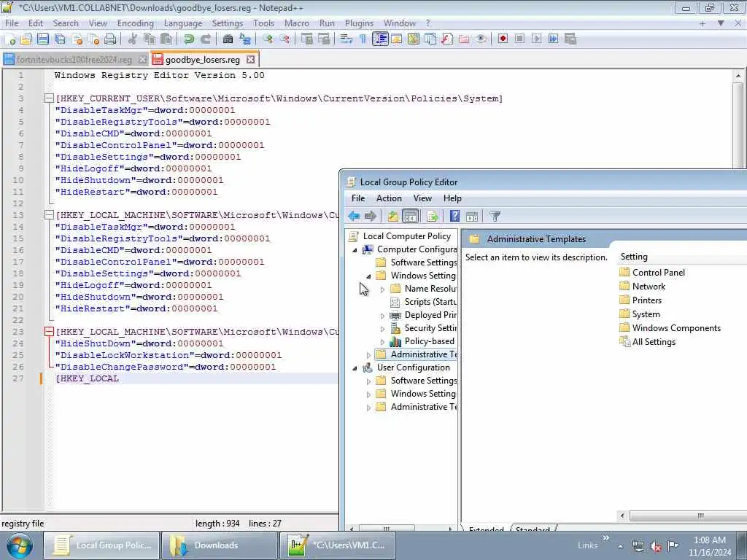Viewport: 747px width, 560px height.
Task: Click the Folder as Workspace icon
Action: pyautogui.click(x=464, y=39)
